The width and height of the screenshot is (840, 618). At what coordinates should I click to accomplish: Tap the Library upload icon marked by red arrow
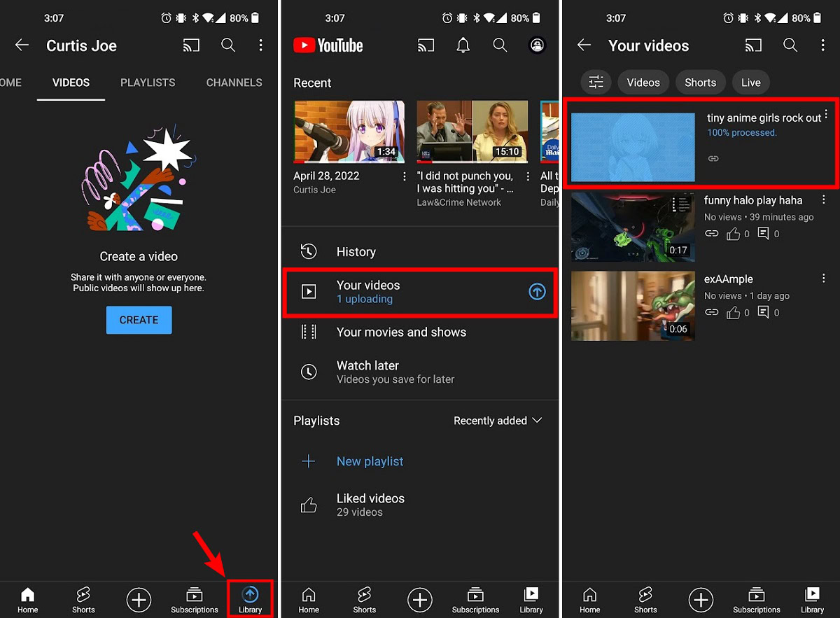coord(250,596)
